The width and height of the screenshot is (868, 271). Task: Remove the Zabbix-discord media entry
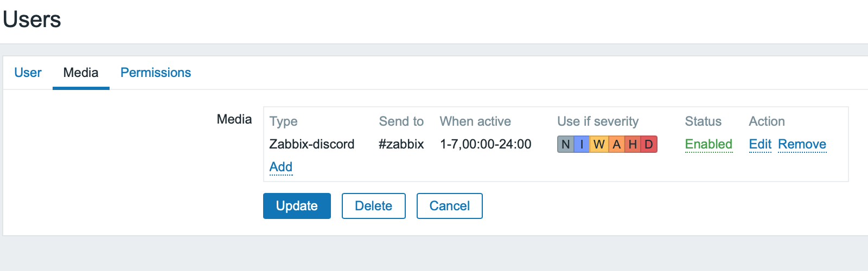[802, 144]
